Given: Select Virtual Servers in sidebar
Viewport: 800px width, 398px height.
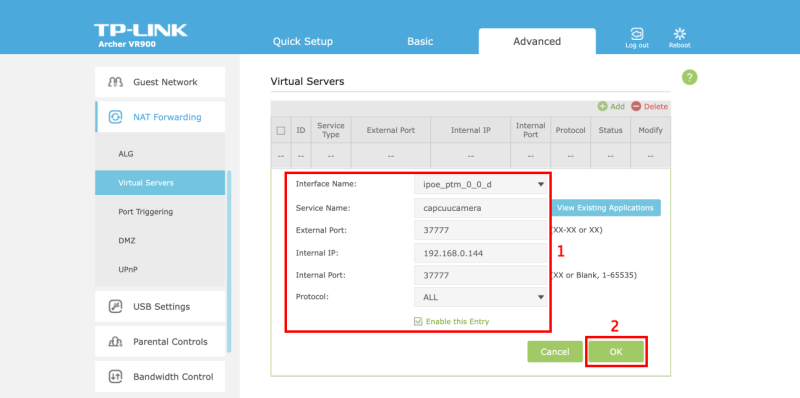Looking at the screenshot, I should [160, 183].
